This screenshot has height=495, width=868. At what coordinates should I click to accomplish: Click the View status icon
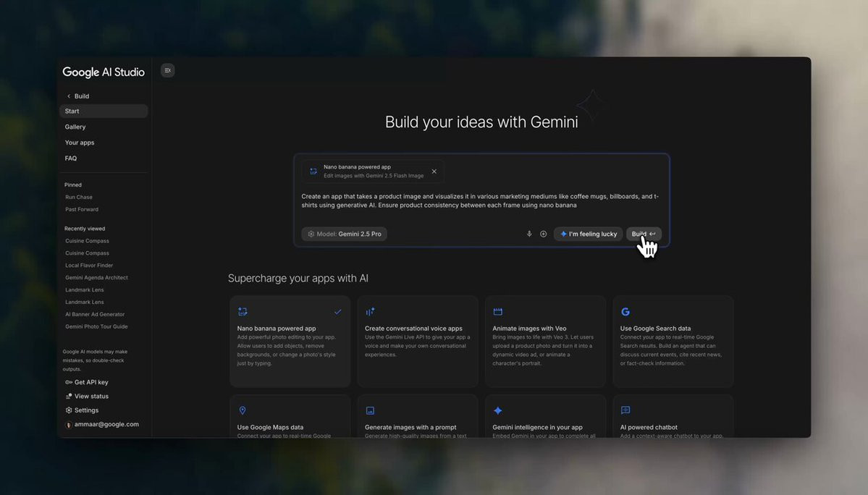[x=69, y=396]
